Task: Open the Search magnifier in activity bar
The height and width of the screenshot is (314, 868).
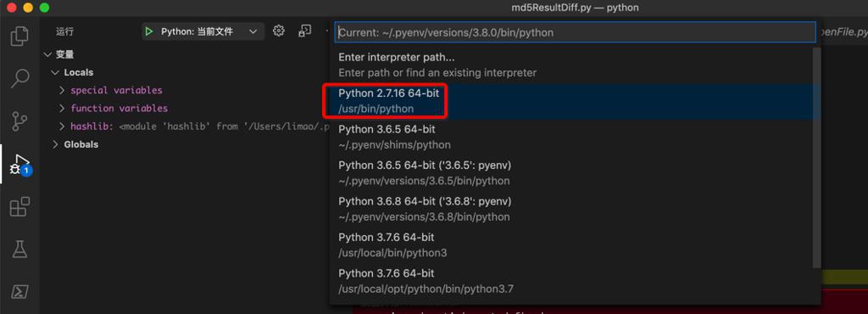Action: coord(20,78)
